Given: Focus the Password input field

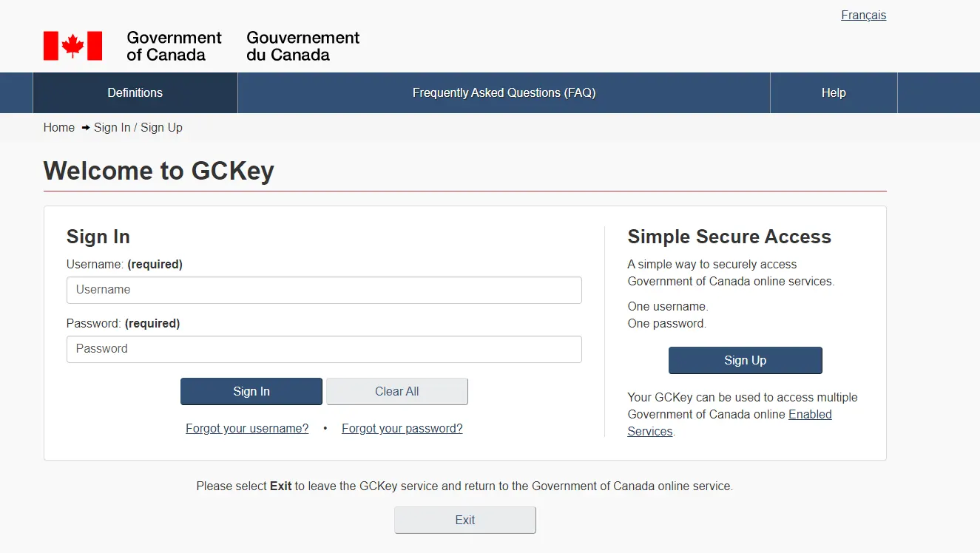Looking at the screenshot, I should click(324, 349).
